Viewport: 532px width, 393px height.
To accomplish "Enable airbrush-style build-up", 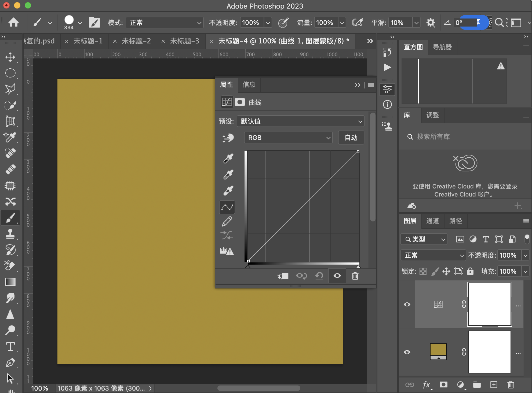I will tap(357, 23).
